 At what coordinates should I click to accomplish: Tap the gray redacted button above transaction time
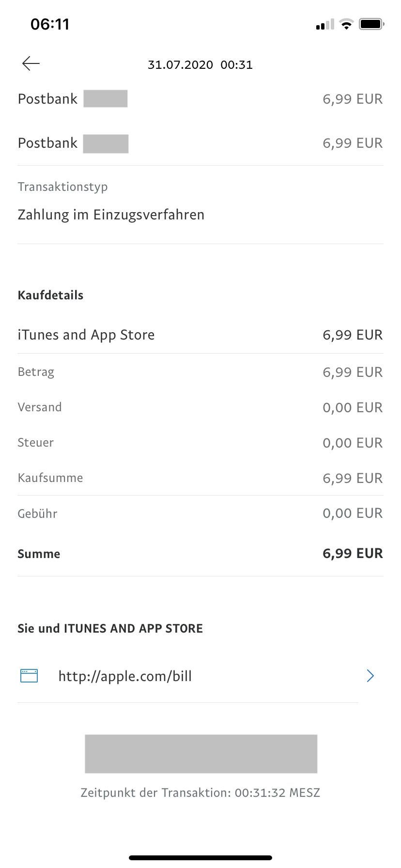(201, 754)
